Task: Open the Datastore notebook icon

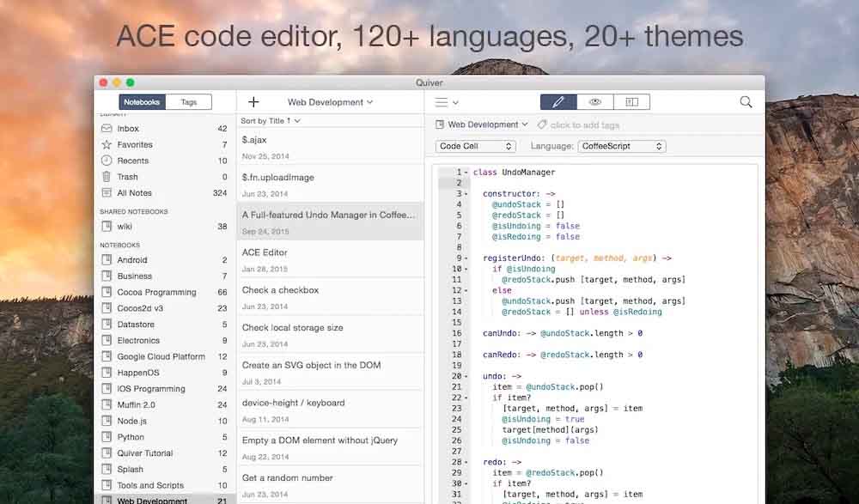Action: pos(107,325)
